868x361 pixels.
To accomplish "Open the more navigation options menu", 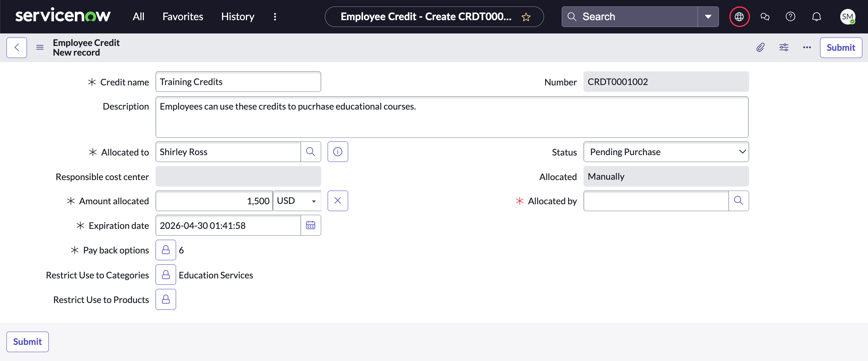I will (275, 17).
